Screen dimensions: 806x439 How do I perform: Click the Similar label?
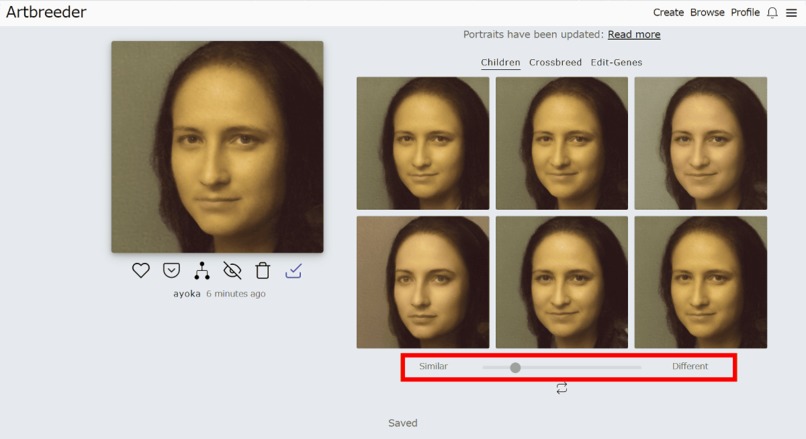(x=433, y=366)
